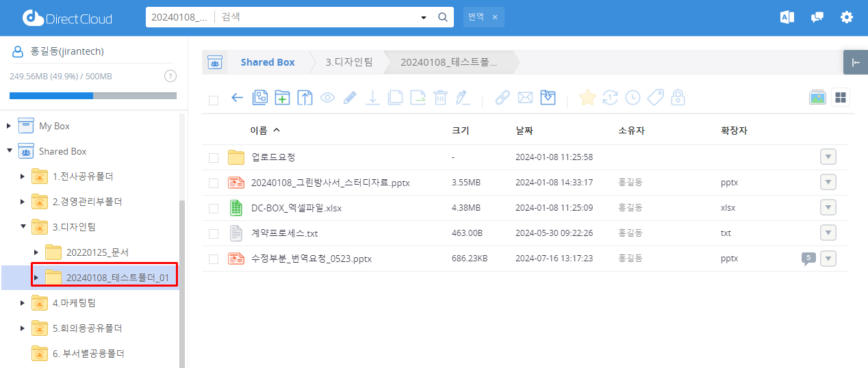Go to Shared Box in the breadcrumb
Image resolution: width=868 pixels, height=368 pixels.
267,62
